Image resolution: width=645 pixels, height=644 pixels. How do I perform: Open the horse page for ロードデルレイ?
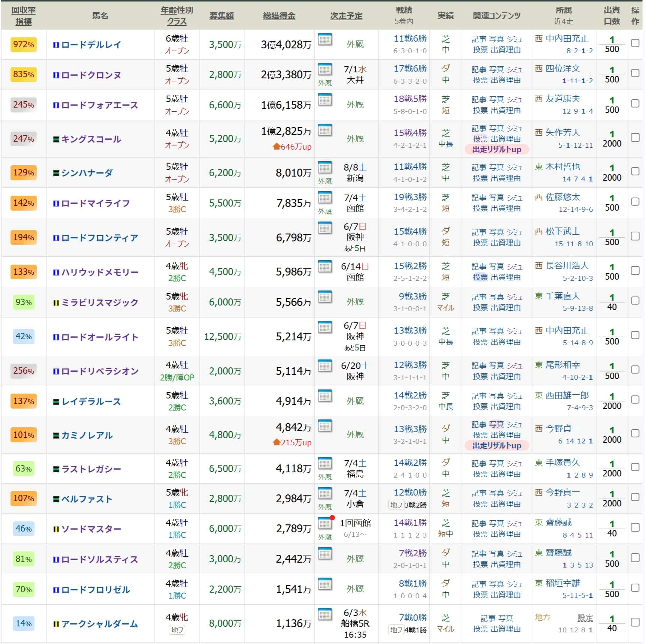(x=91, y=45)
